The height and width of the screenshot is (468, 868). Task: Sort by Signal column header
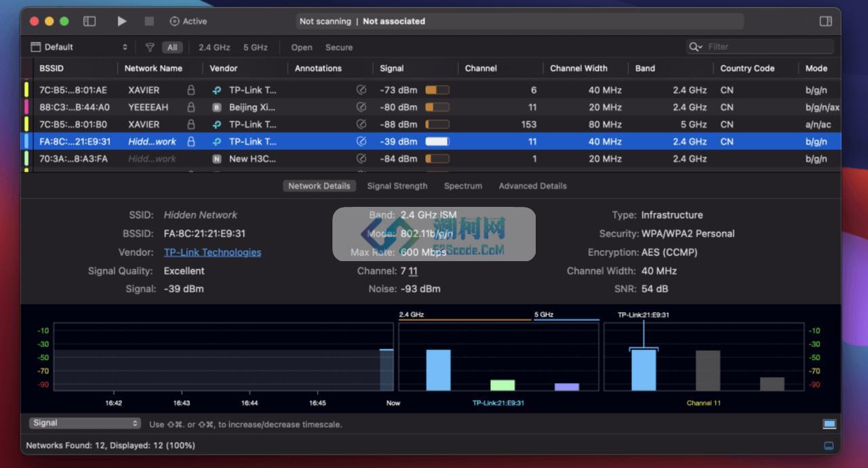point(391,69)
